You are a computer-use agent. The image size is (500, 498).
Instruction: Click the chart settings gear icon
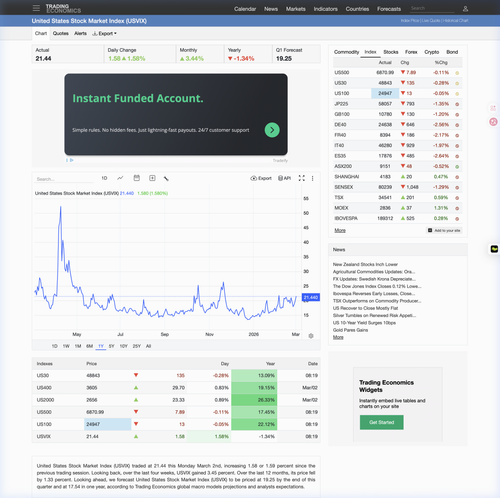[311, 336]
